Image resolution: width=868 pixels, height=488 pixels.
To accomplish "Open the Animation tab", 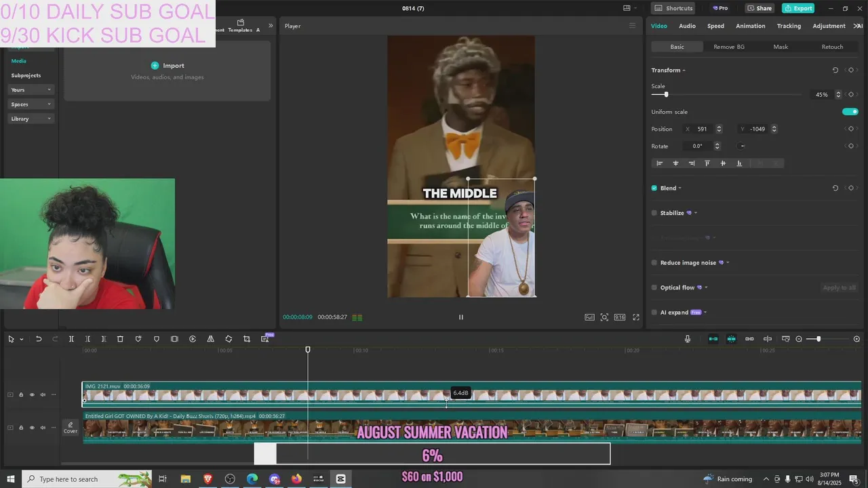I will (x=751, y=26).
